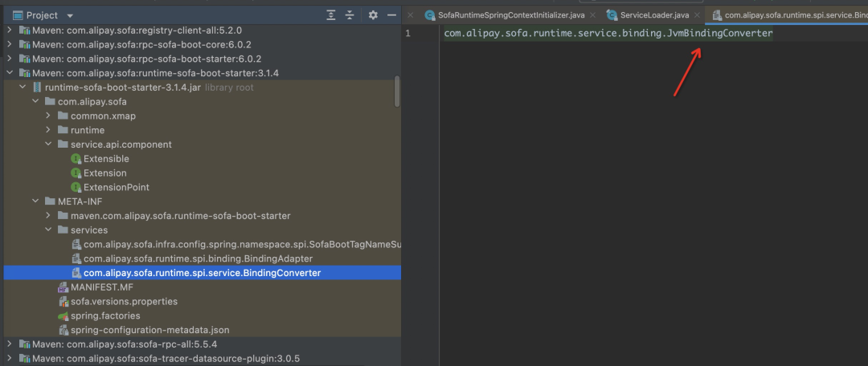The width and height of the screenshot is (868, 366).
Task: Click the Collapse All icon in Project toolbar
Action: (x=350, y=15)
